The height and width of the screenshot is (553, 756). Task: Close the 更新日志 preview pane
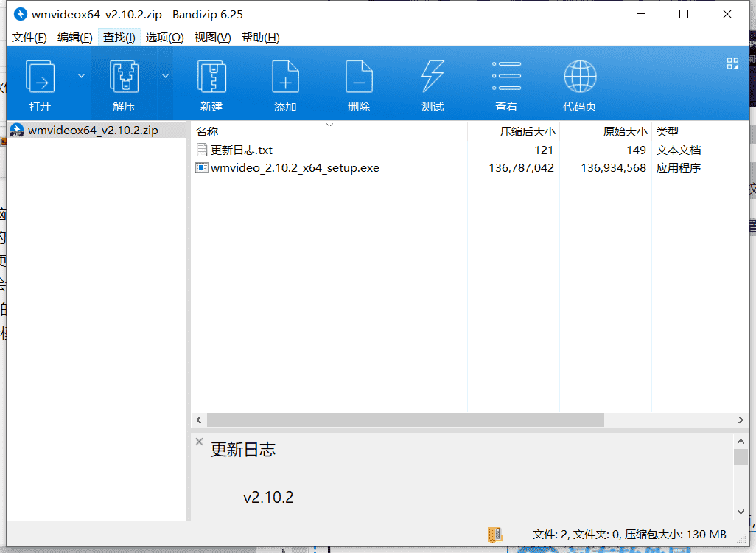(x=199, y=442)
